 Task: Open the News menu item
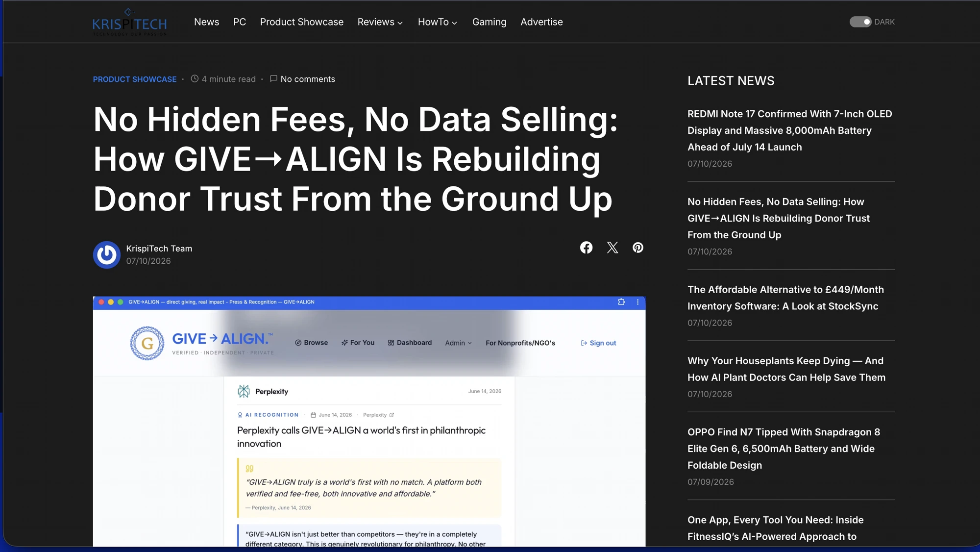pos(206,22)
